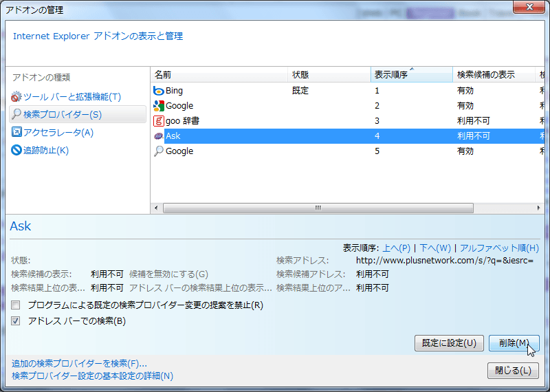Open 追加の検索プロバイダーを検索(F)... link
The image size is (550, 392).
point(79,363)
